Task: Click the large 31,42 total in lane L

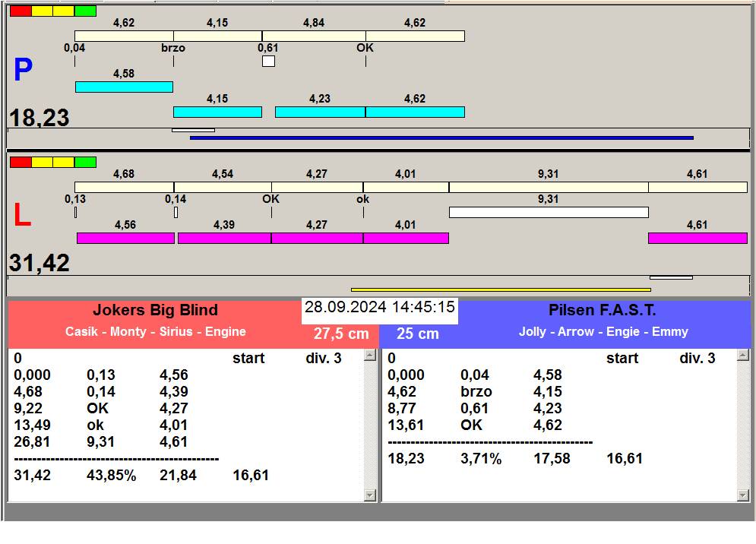Action: [40, 264]
